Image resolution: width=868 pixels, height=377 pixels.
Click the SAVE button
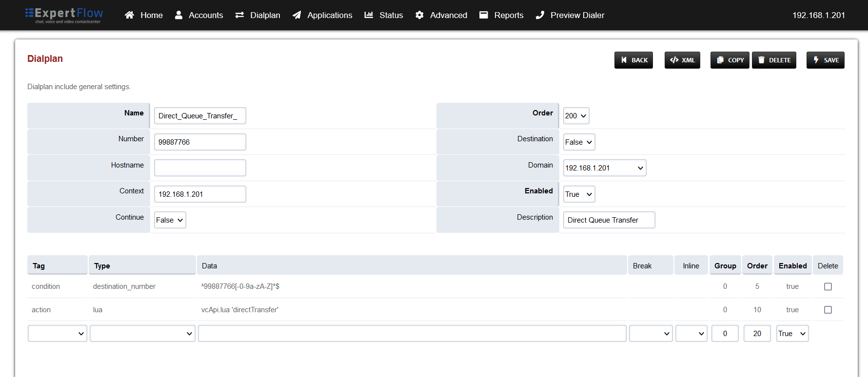coord(825,60)
